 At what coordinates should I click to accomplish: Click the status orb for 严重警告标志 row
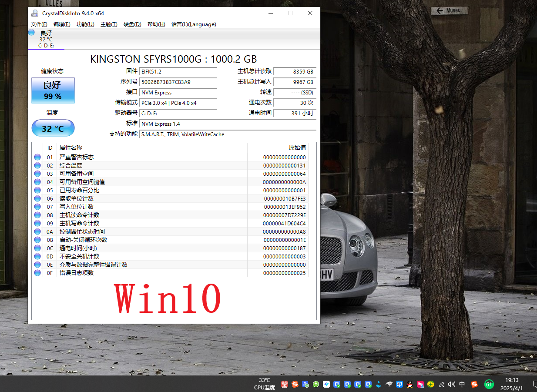[x=37, y=157]
